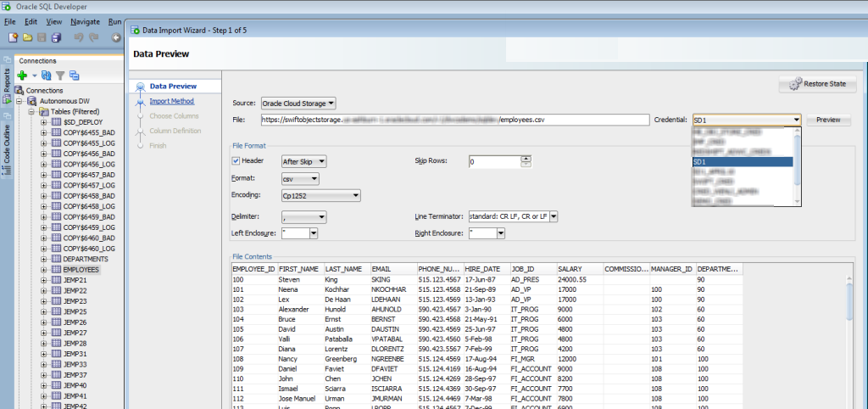868x409 pixels.
Task: Click the Collapse All connections icon
Action: 75,76
